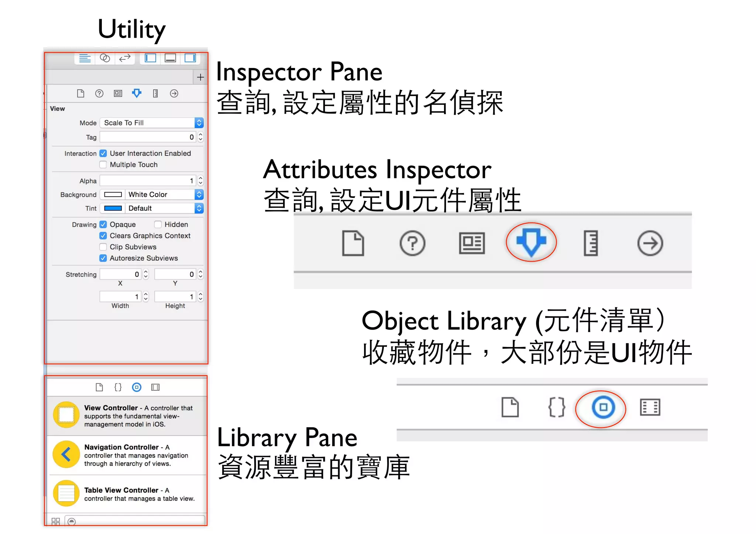Open File Template library in the small Library pane

[x=99, y=387]
